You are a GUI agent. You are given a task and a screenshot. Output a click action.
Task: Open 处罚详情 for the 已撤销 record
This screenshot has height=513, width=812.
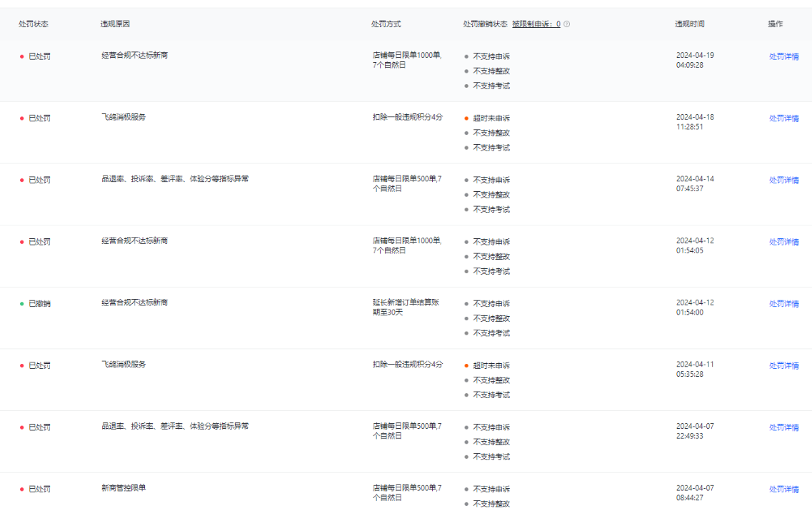(783, 304)
